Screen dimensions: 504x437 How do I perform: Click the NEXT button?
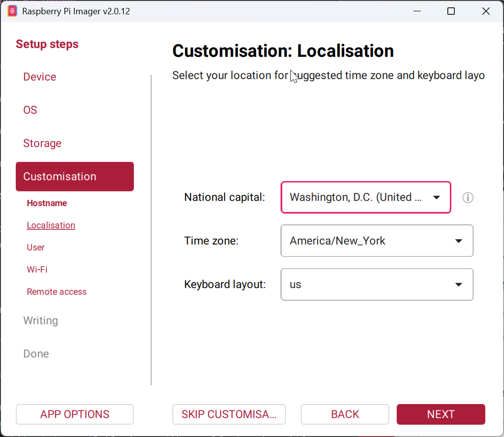pos(441,414)
